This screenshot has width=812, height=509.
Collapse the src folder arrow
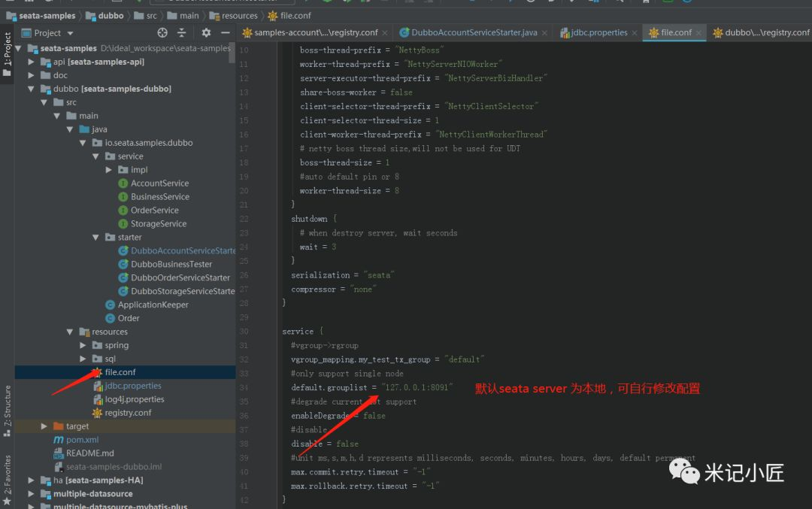point(44,102)
